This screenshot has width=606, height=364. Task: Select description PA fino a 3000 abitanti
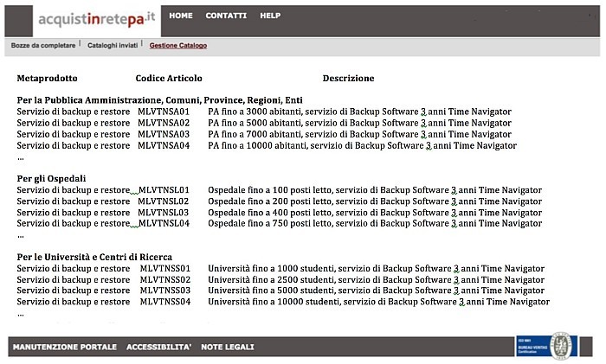click(x=360, y=112)
